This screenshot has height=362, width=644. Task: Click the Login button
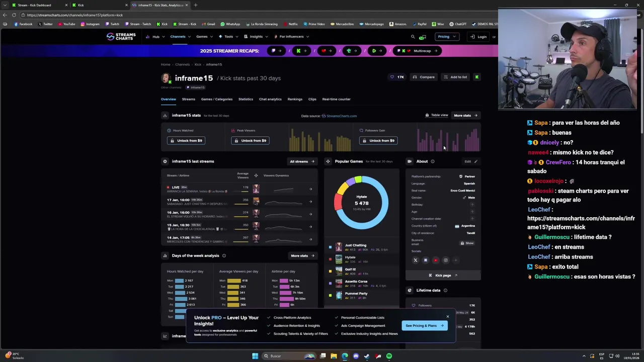coord(478,37)
